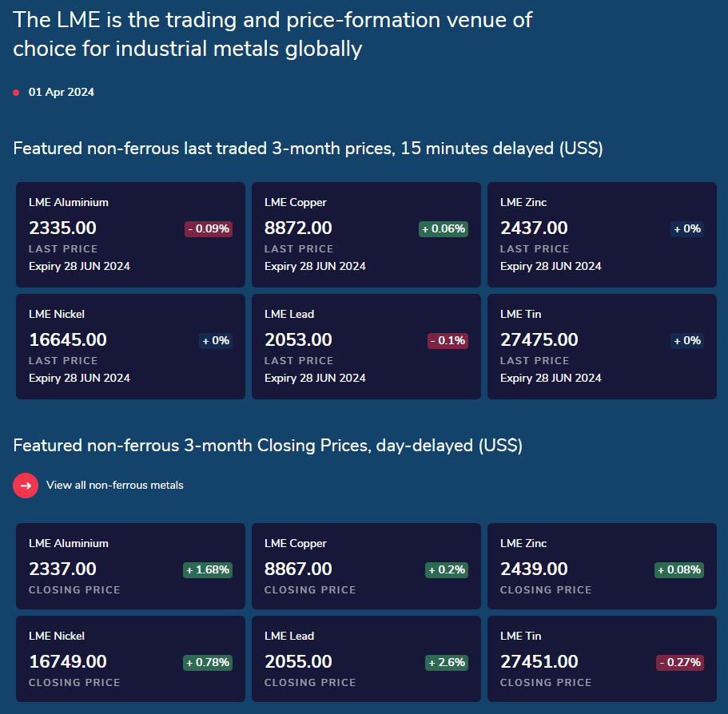
Task: Click the main LME venue headline
Action: tap(272, 34)
